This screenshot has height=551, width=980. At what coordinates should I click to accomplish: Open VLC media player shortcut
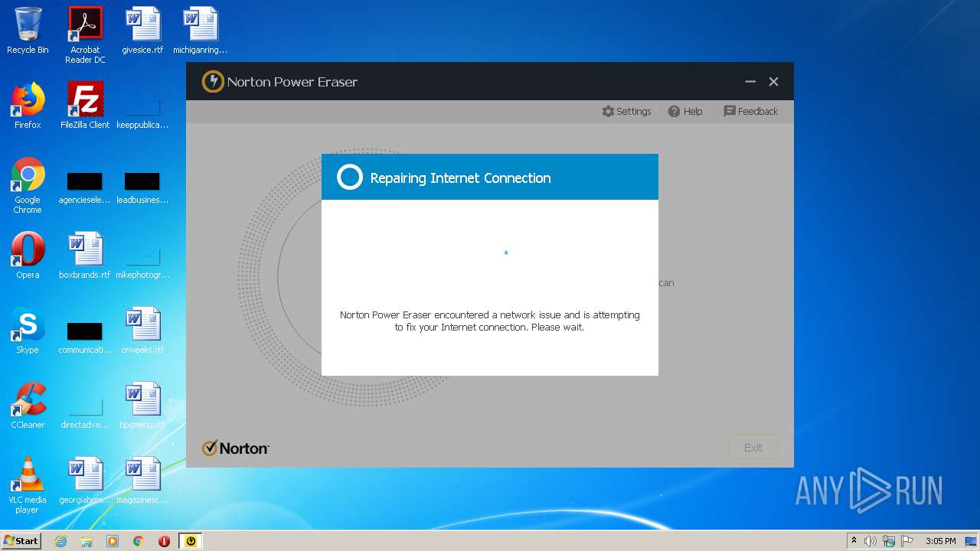[x=28, y=485]
